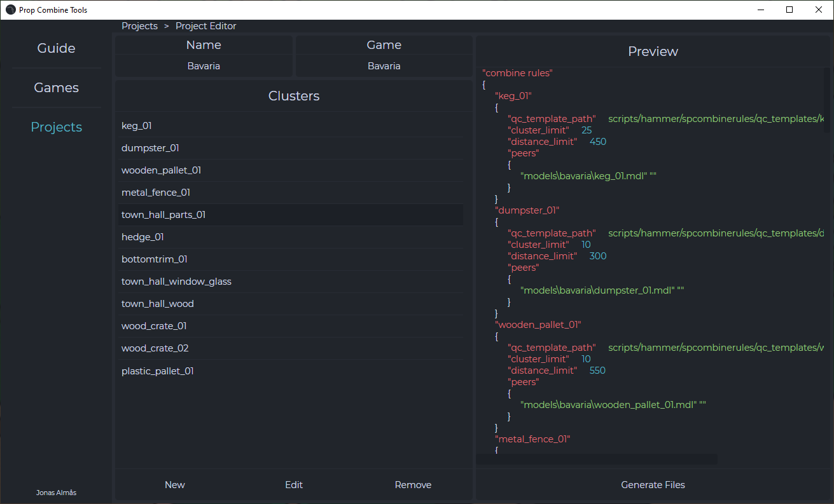Select the town_hall_parts_01 cluster
The height and width of the screenshot is (504, 834).
[289, 215]
